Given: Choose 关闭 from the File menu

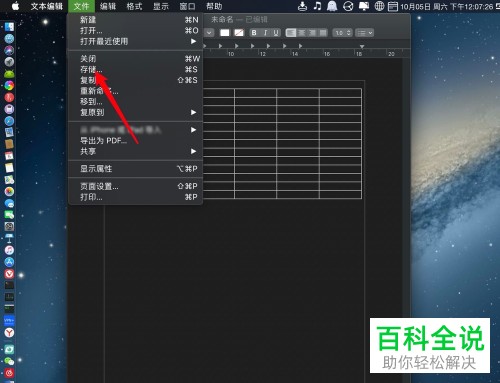Looking at the screenshot, I should pyautogui.click(x=135, y=59).
